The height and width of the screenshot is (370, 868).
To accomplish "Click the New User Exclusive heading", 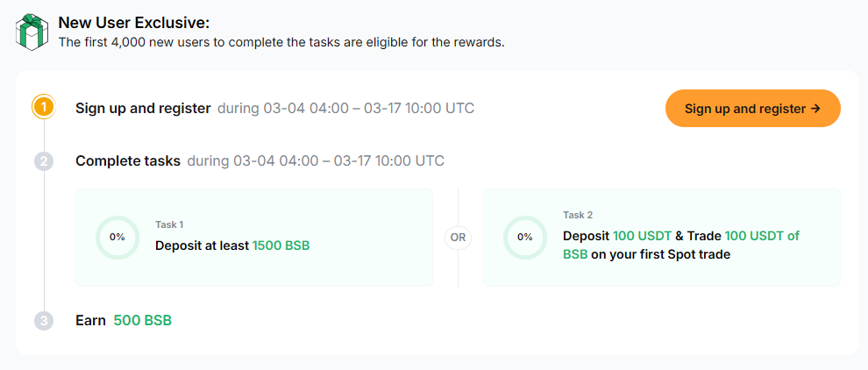I will point(133,23).
